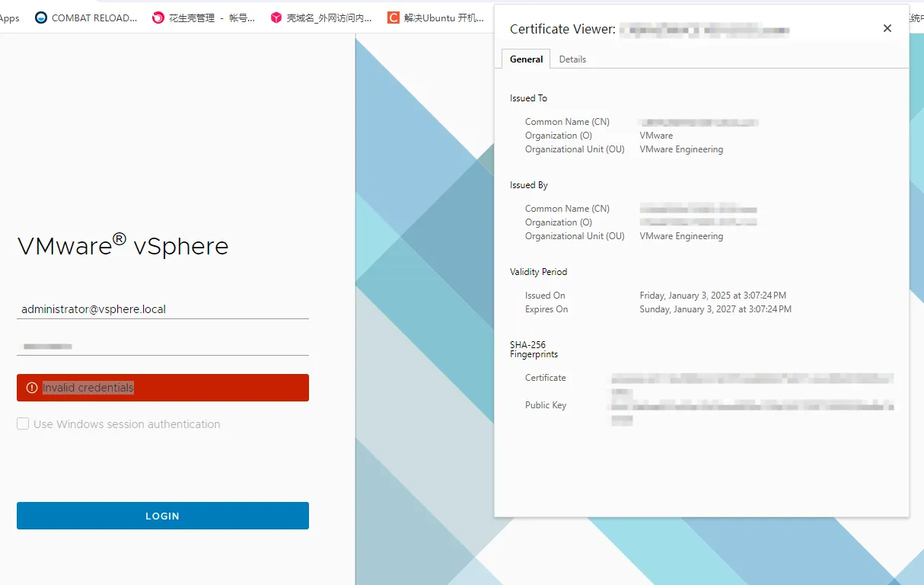This screenshot has height=585, width=924.
Task: Click Organization (O) label under Issued By
Action: point(559,222)
